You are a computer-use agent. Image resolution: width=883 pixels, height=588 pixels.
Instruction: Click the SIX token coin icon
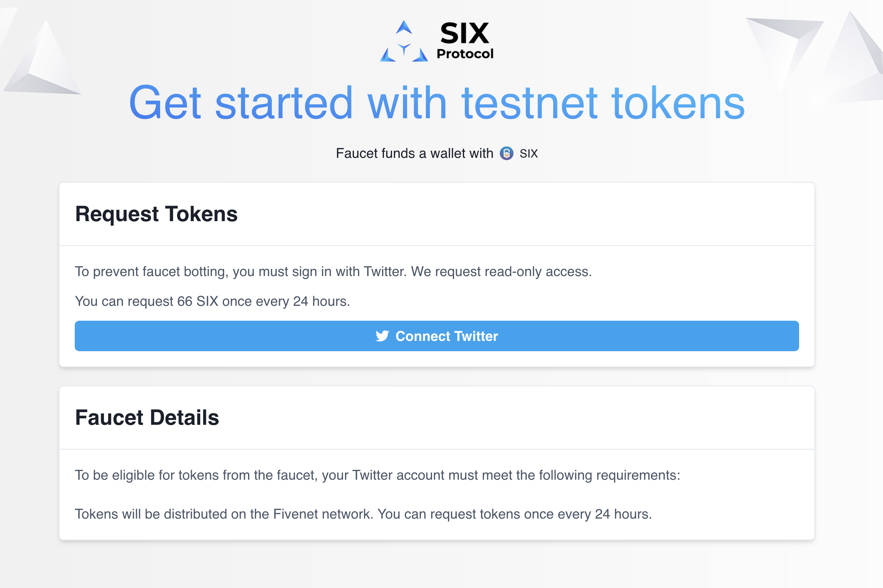point(506,153)
